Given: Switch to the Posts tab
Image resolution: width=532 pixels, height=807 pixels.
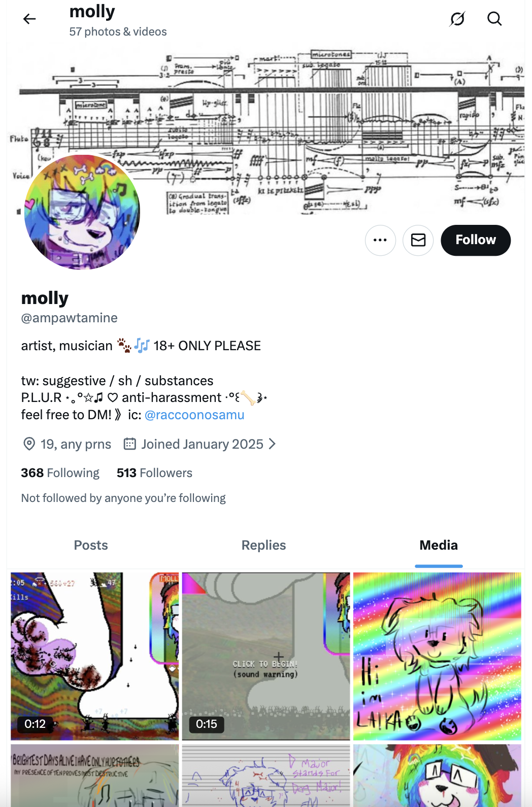Looking at the screenshot, I should 91,545.
